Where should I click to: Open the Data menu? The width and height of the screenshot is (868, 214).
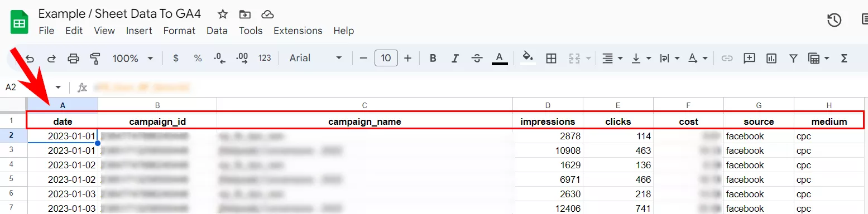coord(217,31)
